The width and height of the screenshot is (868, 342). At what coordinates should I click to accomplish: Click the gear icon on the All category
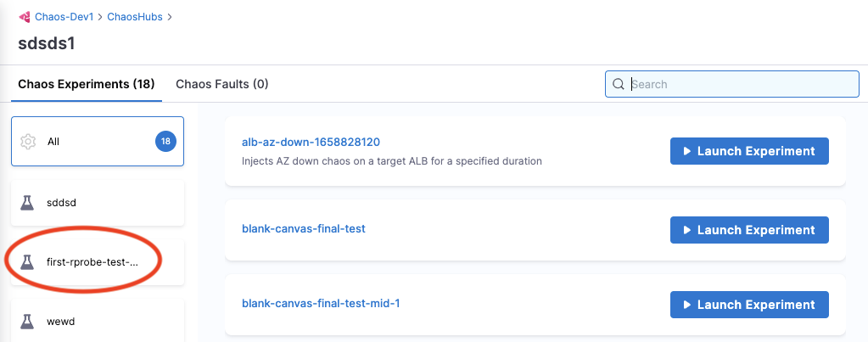tap(28, 142)
